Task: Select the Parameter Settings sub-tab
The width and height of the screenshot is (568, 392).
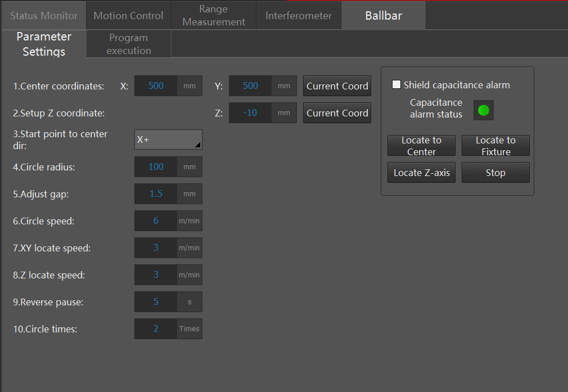Action: (44, 44)
